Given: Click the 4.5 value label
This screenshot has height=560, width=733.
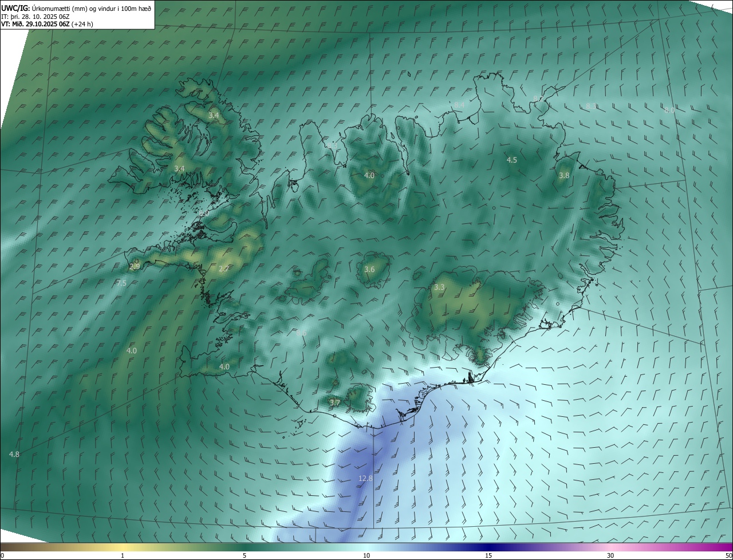Looking at the screenshot, I should pyautogui.click(x=512, y=160).
